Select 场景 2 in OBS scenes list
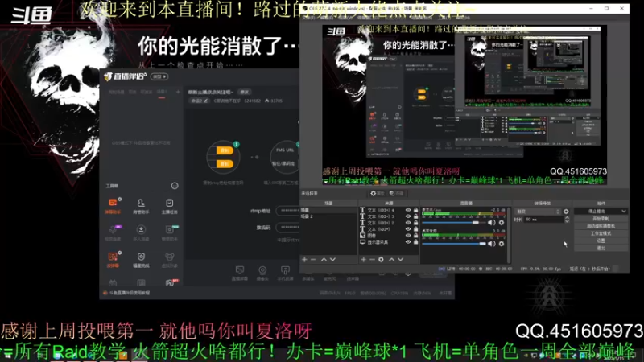Viewport: 644px width, 362px height. tap(329, 216)
